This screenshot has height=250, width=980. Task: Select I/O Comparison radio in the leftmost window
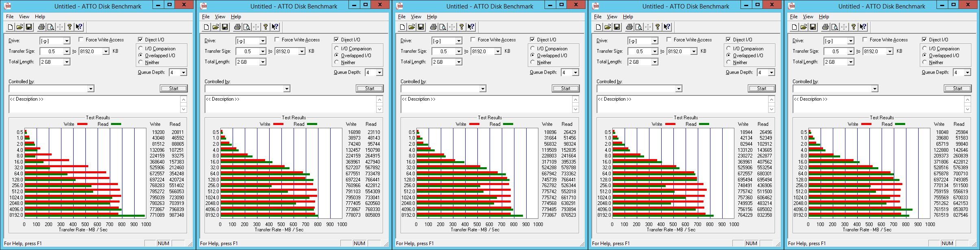point(141,49)
